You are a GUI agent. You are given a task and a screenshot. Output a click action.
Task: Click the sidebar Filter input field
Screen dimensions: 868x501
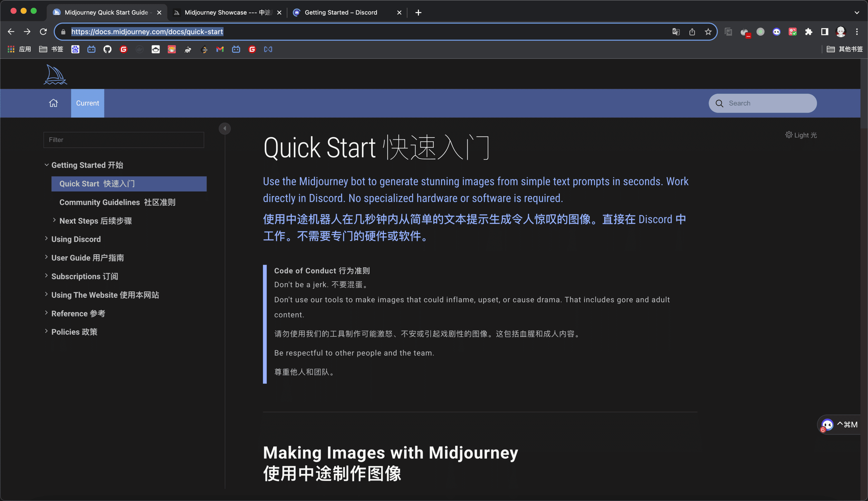(x=124, y=140)
